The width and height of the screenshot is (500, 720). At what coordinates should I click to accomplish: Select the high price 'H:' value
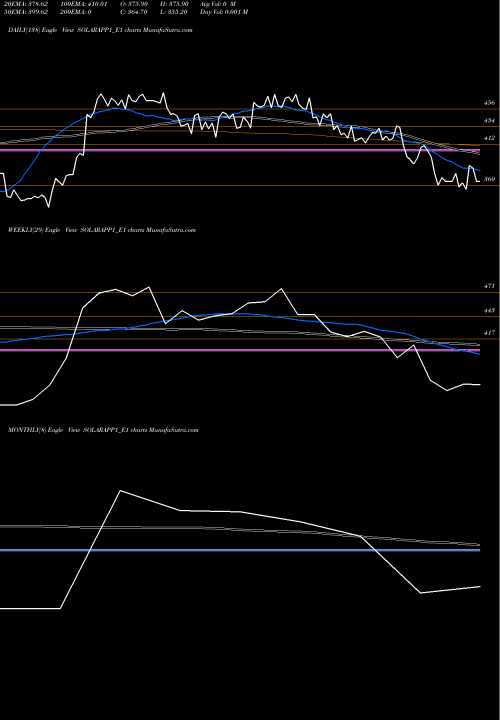(x=174, y=4)
